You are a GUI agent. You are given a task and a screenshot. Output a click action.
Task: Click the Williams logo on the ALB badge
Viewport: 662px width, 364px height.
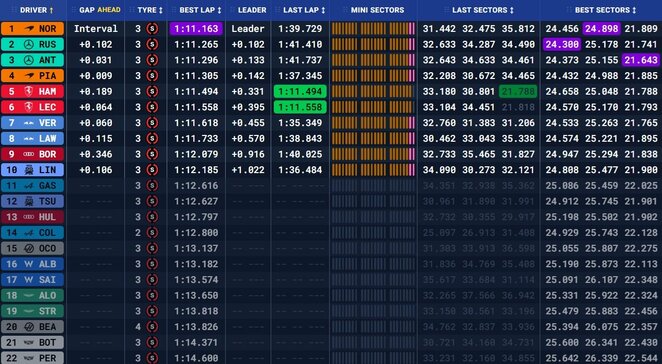pyautogui.click(x=29, y=264)
